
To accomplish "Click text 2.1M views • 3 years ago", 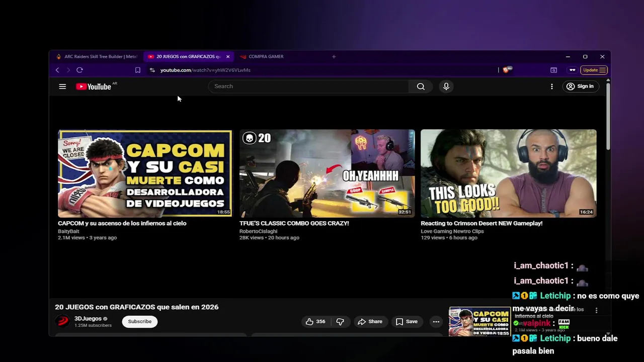I will [x=87, y=238].
